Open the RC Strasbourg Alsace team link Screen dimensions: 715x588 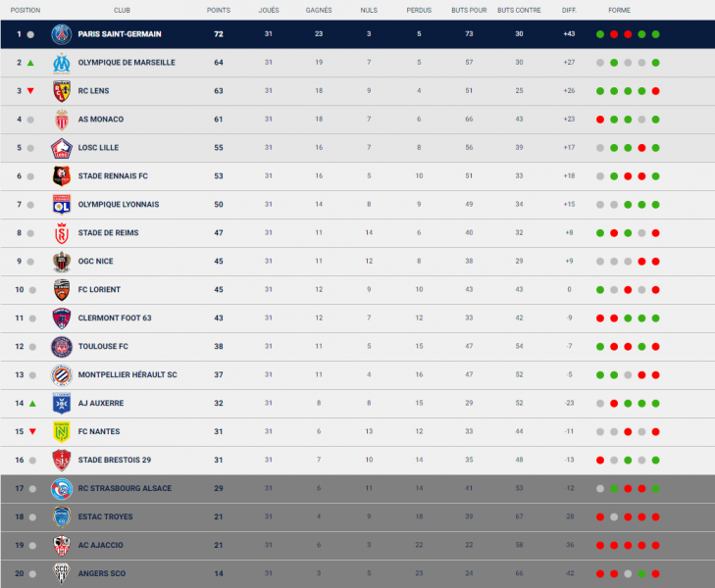[x=125, y=488]
